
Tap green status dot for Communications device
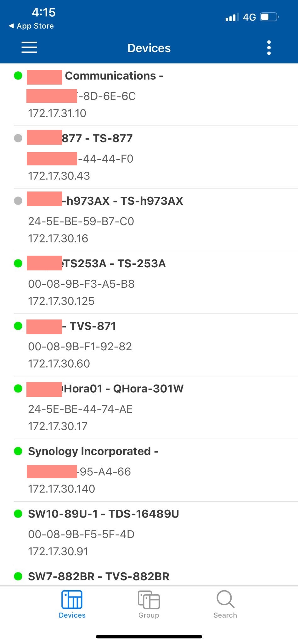pyautogui.click(x=18, y=76)
